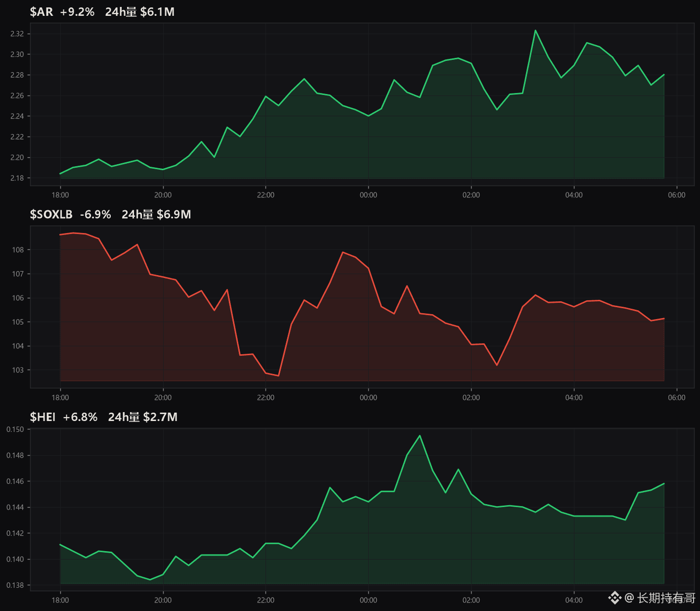Click the 22:00 label on SOXLB chart
This screenshot has width=700, height=611.
click(x=265, y=397)
